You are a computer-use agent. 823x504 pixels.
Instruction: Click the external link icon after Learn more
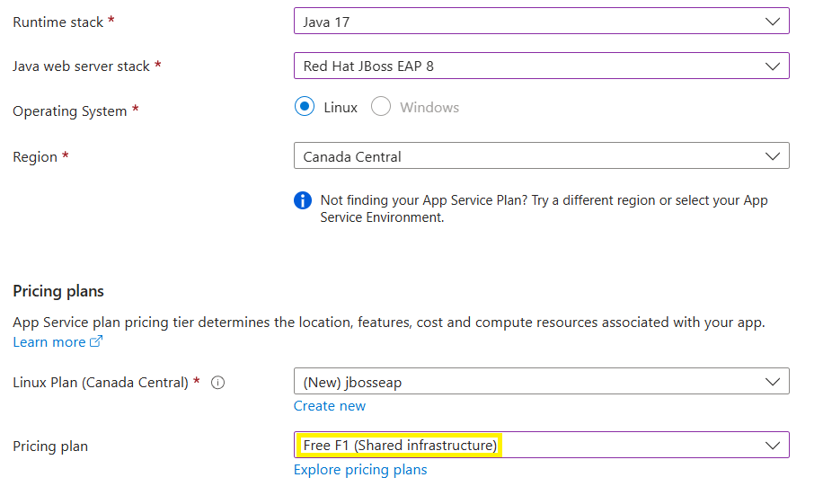96,341
